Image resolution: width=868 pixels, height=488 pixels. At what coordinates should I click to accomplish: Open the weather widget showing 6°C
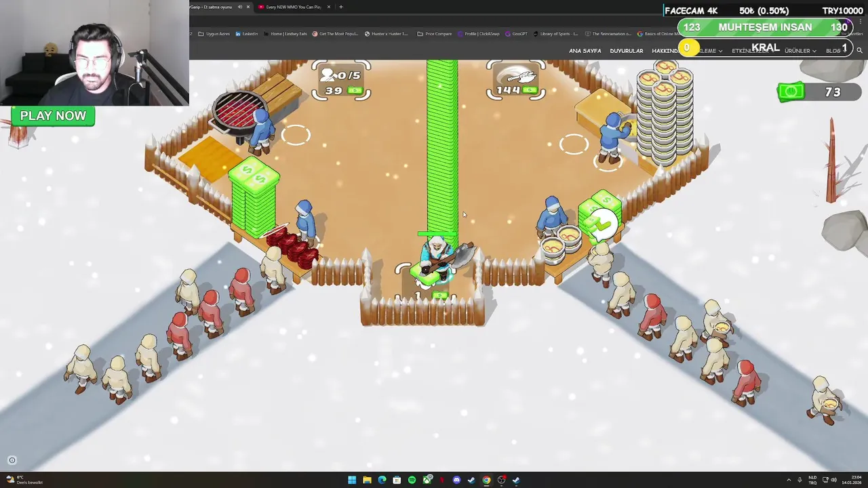click(x=24, y=480)
